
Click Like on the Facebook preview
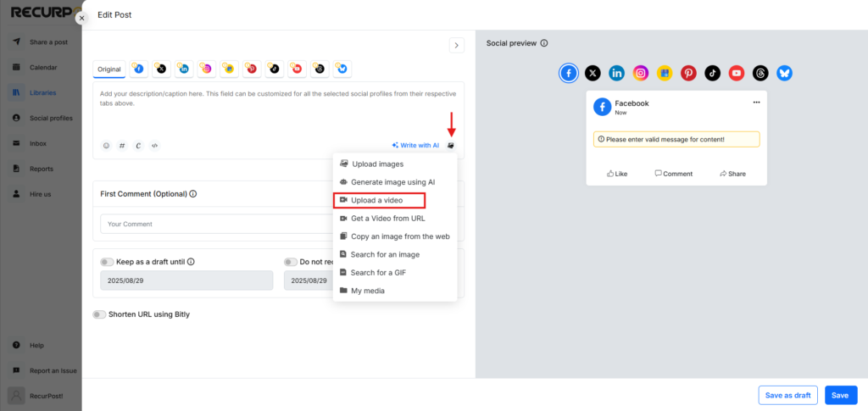point(617,174)
